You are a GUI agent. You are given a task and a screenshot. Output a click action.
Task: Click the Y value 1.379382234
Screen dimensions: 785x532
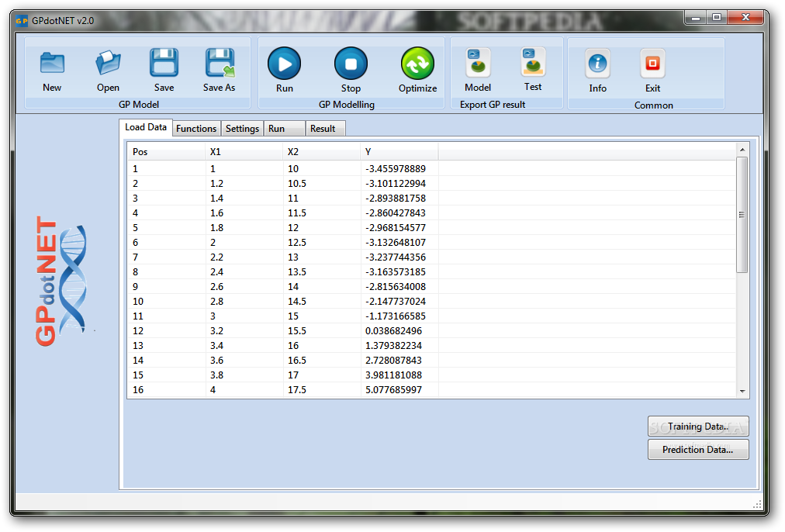pyautogui.click(x=393, y=345)
